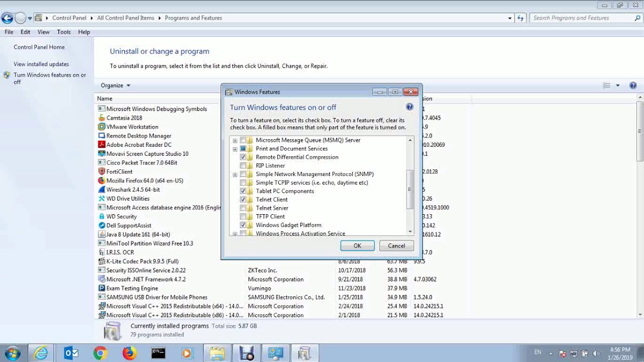Enable the Telnet Server checkbox
The height and width of the screenshot is (362, 644).
pos(244,208)
